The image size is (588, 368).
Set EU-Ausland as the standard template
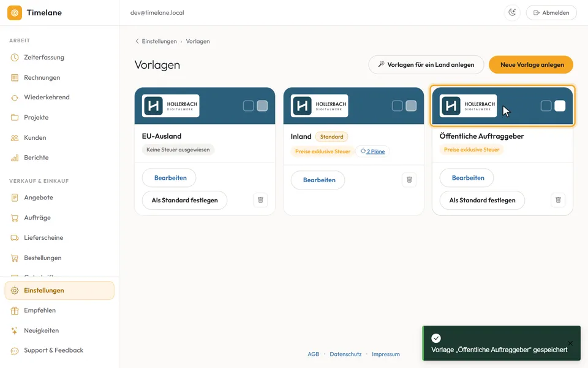point(184,200)
